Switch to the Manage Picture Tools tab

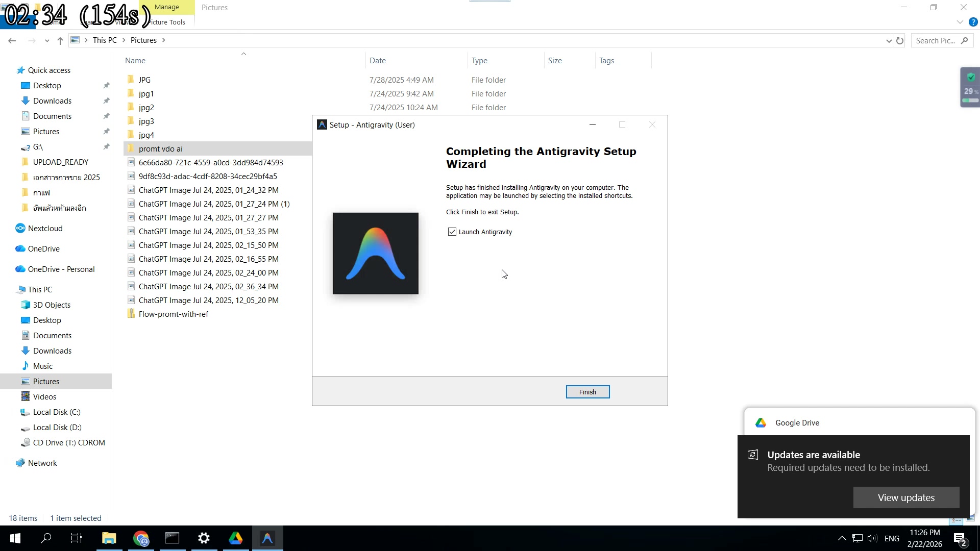[167, 7]
